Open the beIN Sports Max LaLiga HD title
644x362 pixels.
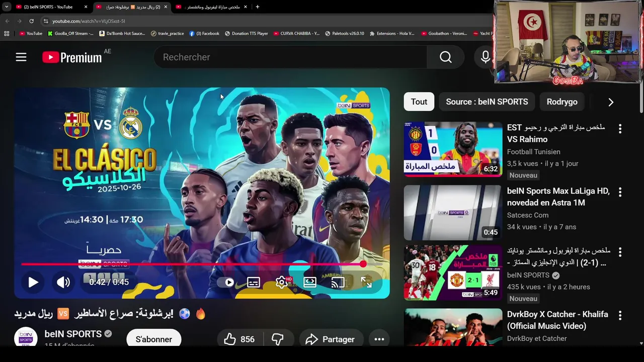point(558,197)
